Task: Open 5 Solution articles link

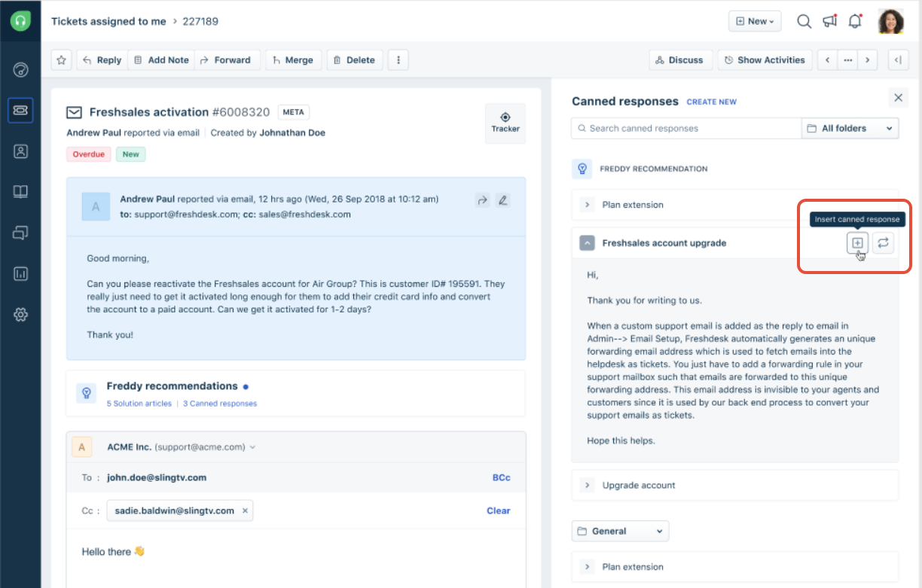Action: click(139, 404)
